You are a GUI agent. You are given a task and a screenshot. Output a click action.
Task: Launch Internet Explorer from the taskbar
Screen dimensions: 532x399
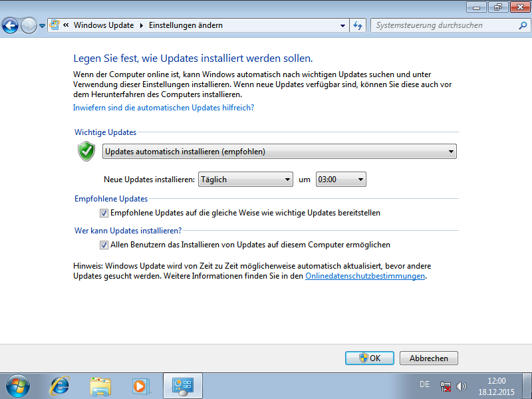coord(60,386)
